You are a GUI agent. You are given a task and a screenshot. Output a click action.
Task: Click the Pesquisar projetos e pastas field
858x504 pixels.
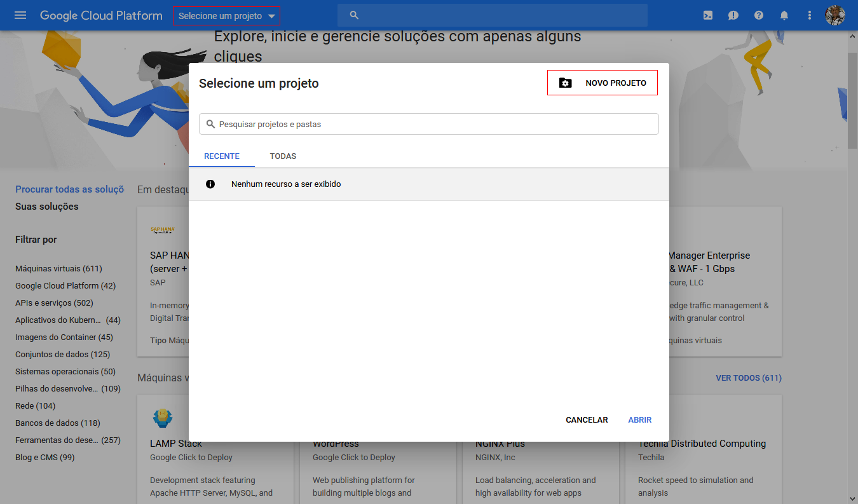(429, 124)
